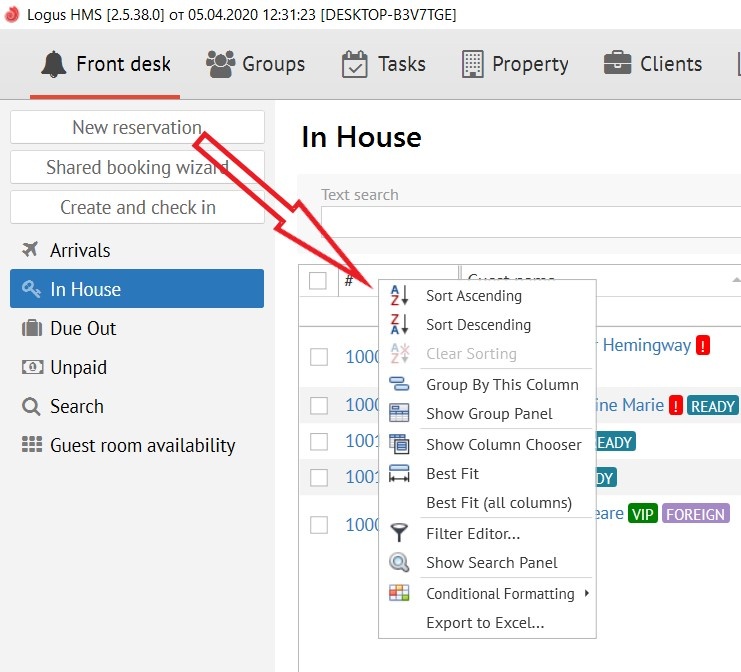Open the Conditional Formatting menu entry
Screen dimensions: 741x672
pos(487,594)
